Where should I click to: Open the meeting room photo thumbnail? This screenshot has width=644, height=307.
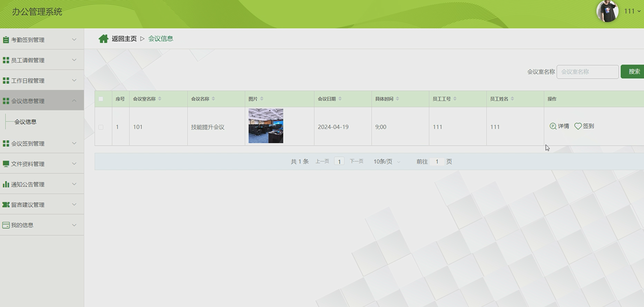[266, 126]
